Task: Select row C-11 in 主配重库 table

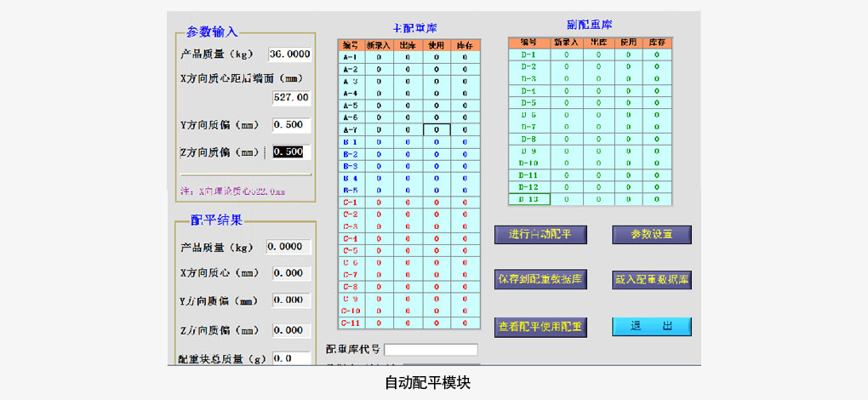Action: pos(350,323)
